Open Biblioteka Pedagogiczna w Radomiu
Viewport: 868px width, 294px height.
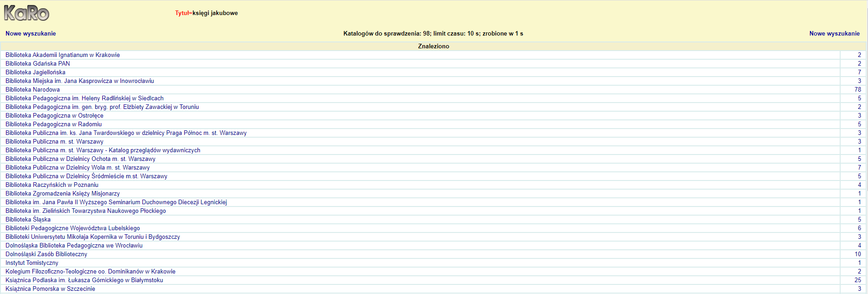tap(53, 124)
